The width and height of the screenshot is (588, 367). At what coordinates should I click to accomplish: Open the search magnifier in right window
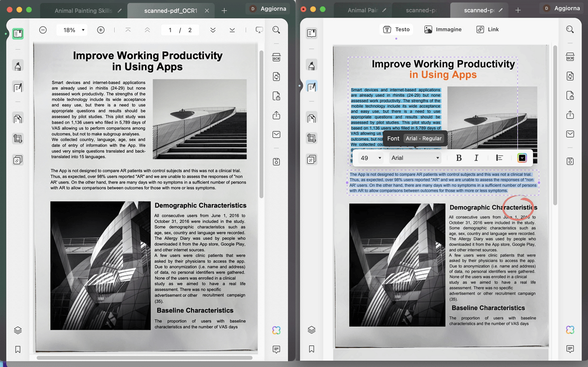pos(570,30)
